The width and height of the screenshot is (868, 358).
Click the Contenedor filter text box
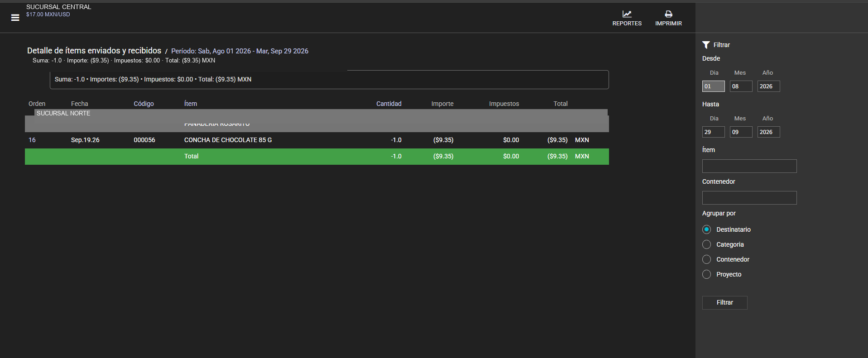[749, 198]
